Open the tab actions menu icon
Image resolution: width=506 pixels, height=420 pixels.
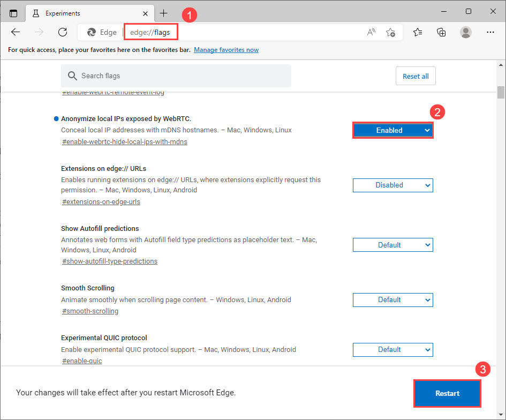point(13,13)
